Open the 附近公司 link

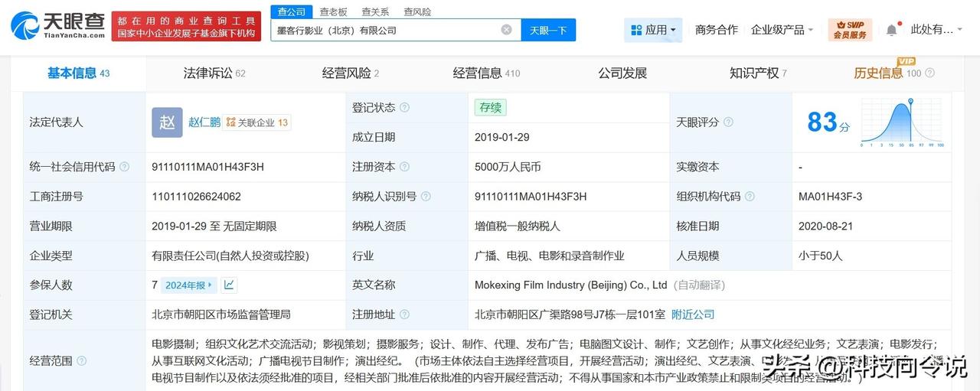pyautogui.click(x=693, y=314)
